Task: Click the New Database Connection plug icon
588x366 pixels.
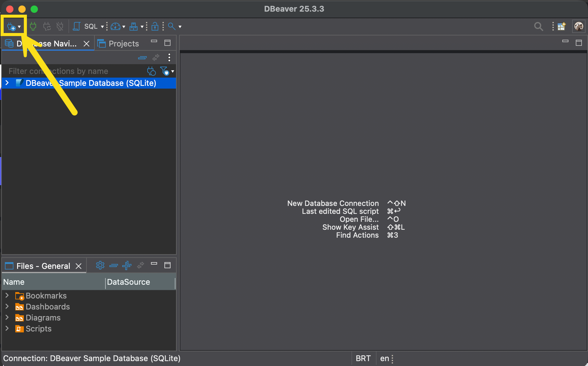Action: pos(11,27)
